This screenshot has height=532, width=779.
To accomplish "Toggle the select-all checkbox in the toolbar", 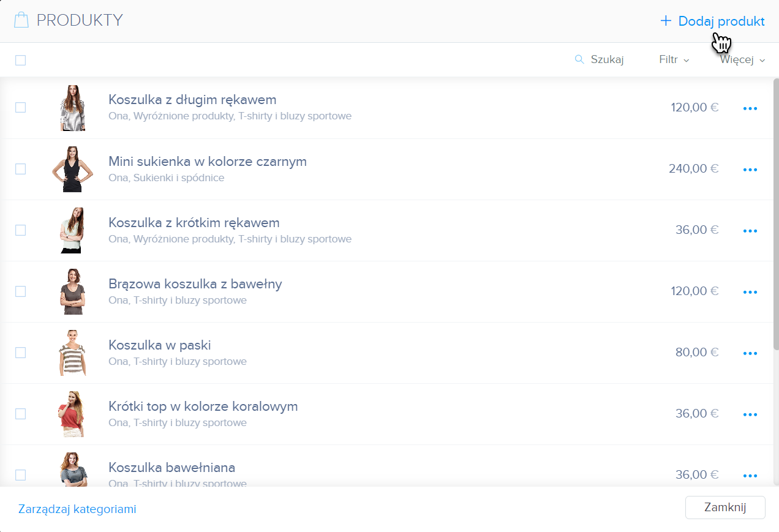I will pyautogui.click(x=20, y=60).
